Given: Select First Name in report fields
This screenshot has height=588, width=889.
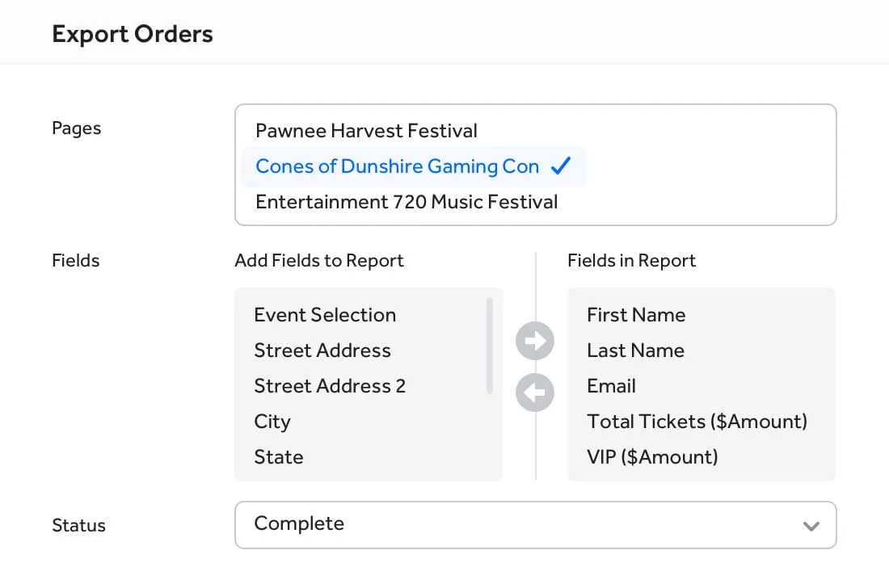Looking at the screenshot, I should point(636,315).
